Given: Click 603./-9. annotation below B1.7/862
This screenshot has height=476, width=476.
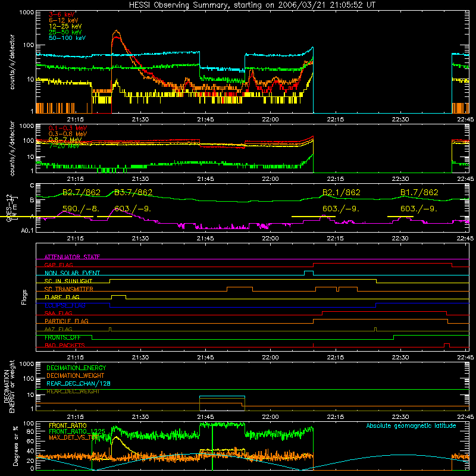Looking at the screenshot, I should pos(419,209).
